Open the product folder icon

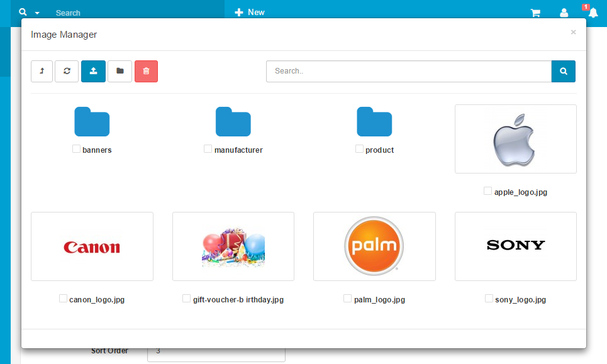click(x=374, y=122)
